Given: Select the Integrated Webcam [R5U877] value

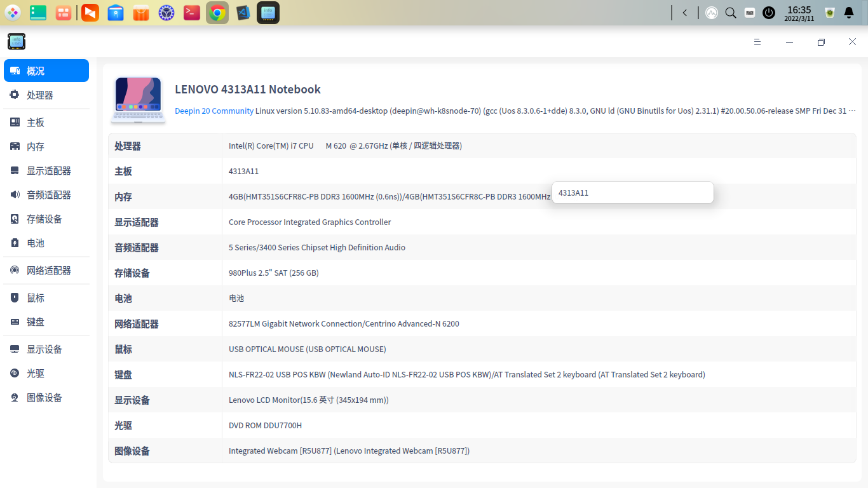Looking at the screenshot, I should point(349,451).
